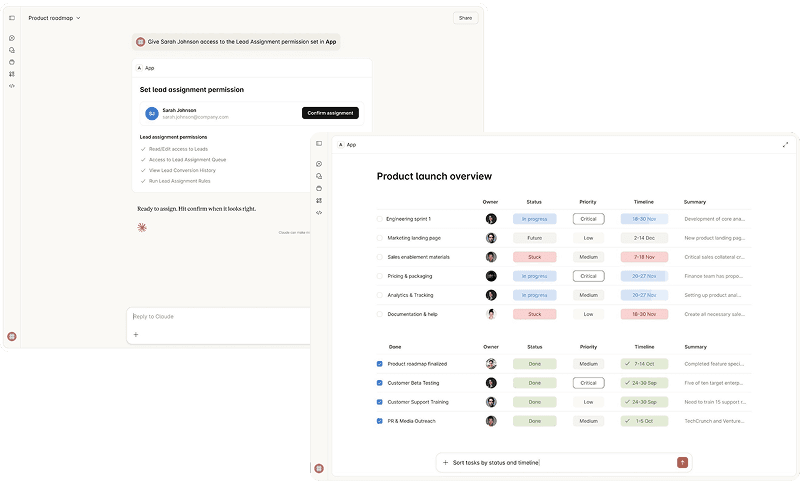Image resolution: width=801 pixels, height=481 pixels.
Task: Click Priority column header in upper task table
Action: [588, 202]
